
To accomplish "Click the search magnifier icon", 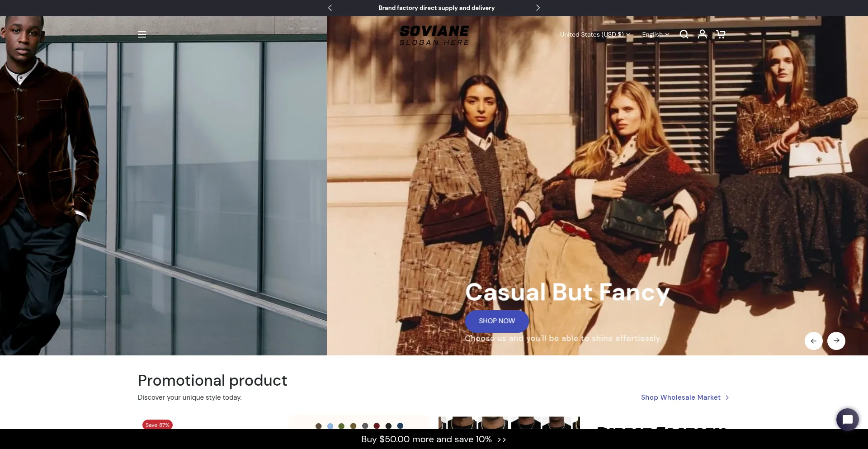I will 684,34.
